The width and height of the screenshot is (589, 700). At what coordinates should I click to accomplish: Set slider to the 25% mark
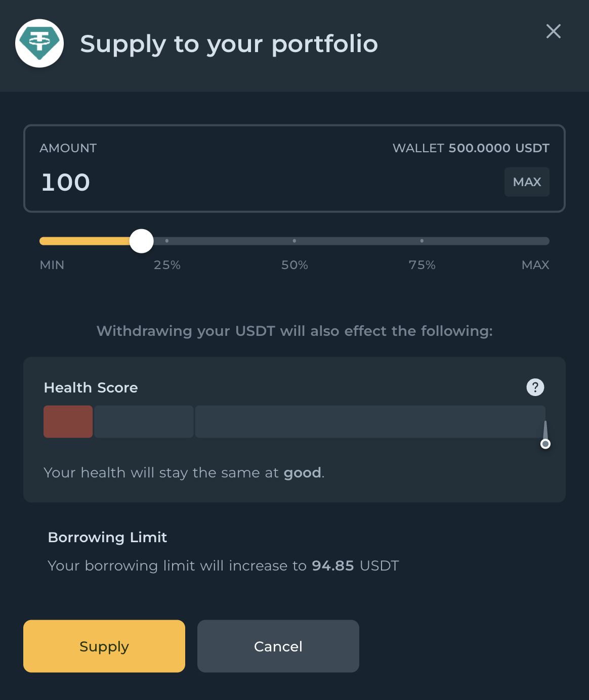click(167, 241)
